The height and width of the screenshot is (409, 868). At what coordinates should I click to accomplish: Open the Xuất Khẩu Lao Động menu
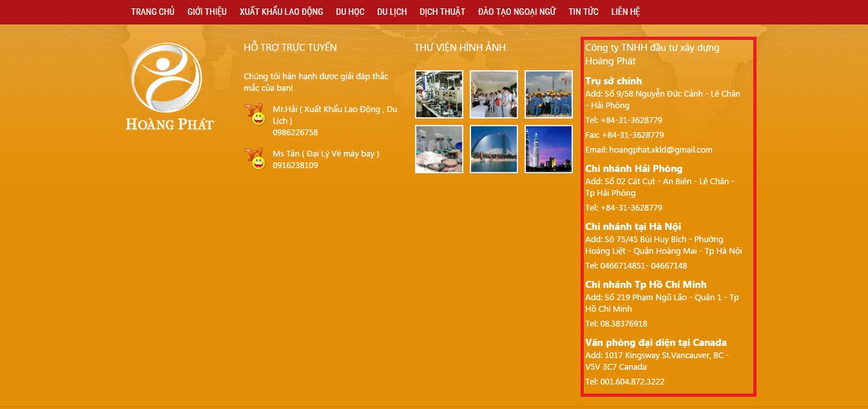point(281,12)
